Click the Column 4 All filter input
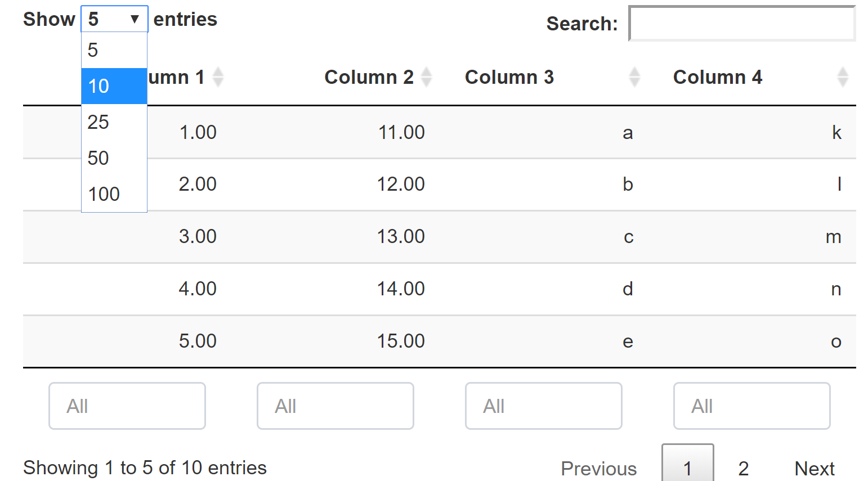Viewport: 868px width, 481px height. click(x=752, y=406)
